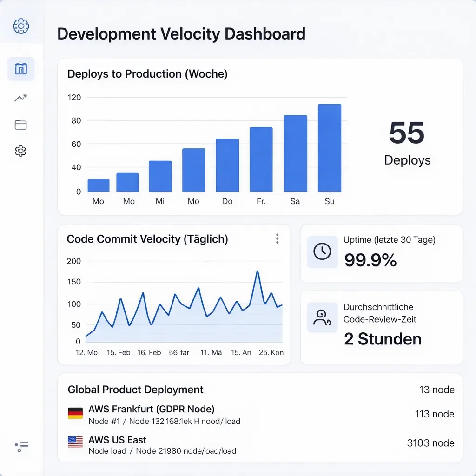Image resolution: width=476 pixels, height=476 pixels.
Task: Select the AWS Frankfurt (GDPR Node) entry
Action: point(151,410)
